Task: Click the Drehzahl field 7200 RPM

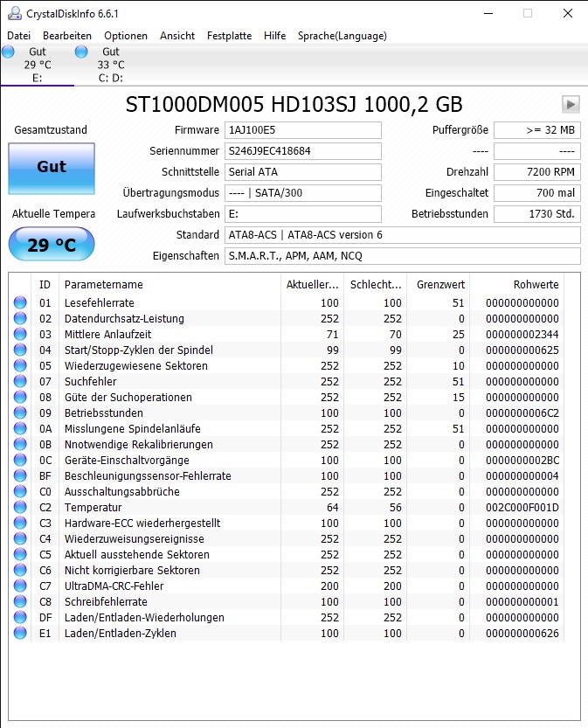Action: [x=537, y=172]
